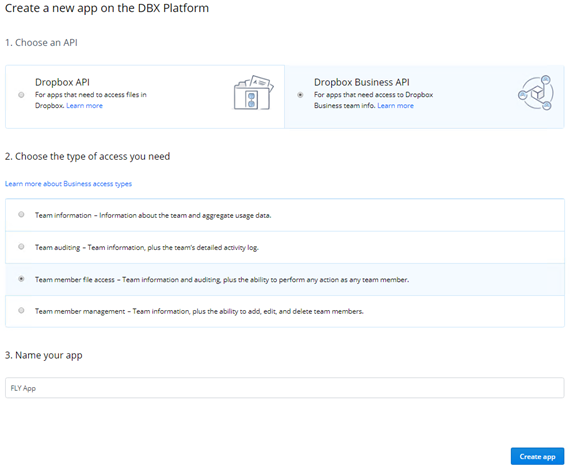Choose the Team member file access radio button
577x466 pixels.
[x=21, y=279]
